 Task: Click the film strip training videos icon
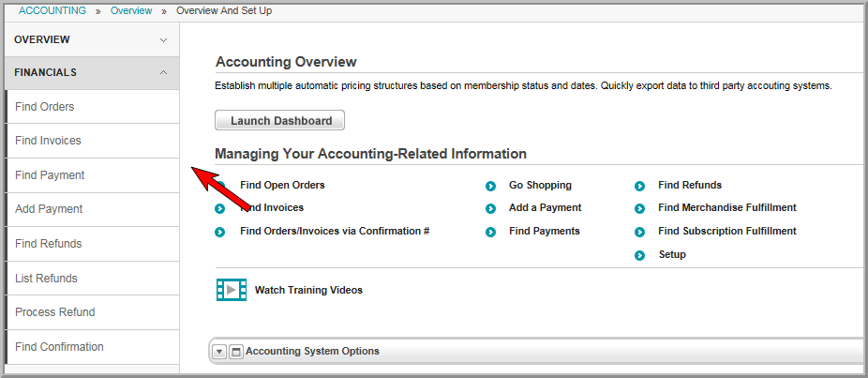pyautogui.click(x=232, y=290)
